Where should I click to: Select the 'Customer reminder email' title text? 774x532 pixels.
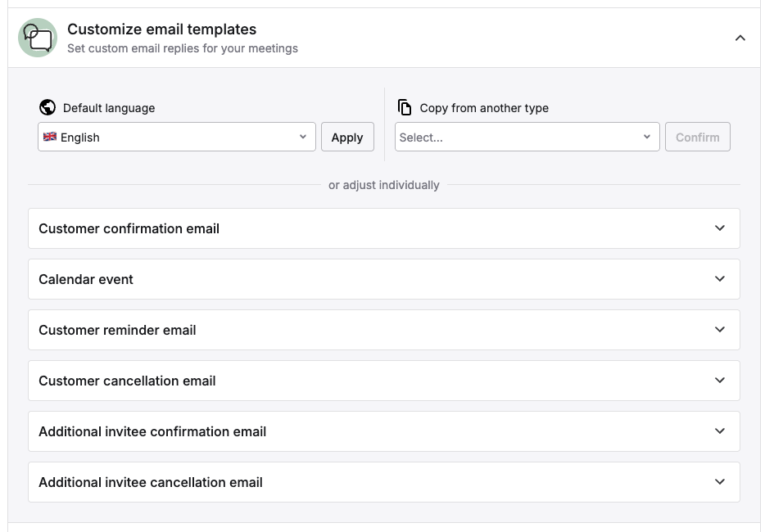[x=117, y=330]
